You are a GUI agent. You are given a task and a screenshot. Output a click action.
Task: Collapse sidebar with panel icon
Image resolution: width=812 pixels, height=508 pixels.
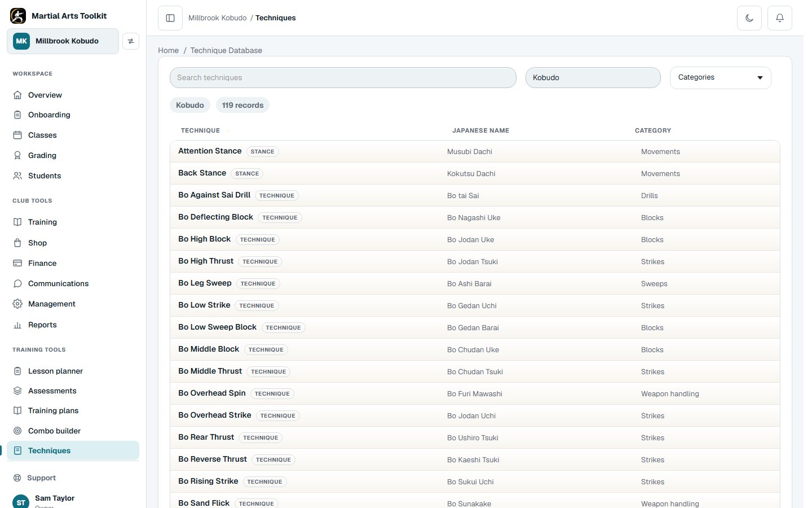(170, 18)
